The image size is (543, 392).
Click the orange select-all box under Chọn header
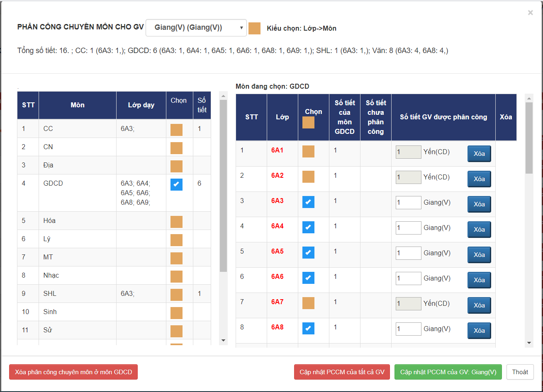coord(308,123)
